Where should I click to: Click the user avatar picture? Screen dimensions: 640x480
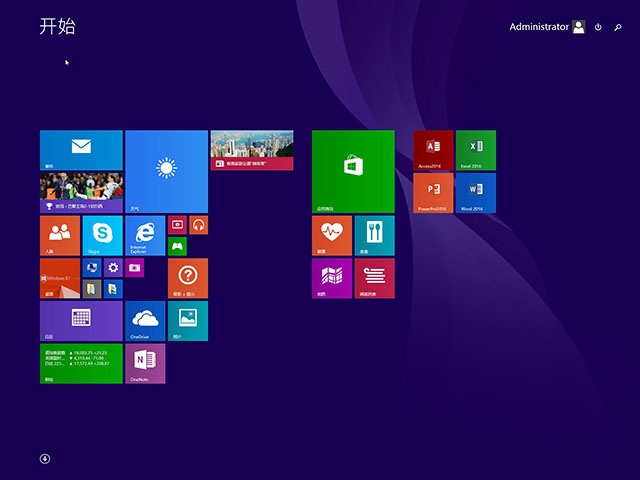[x=579, y=27]
